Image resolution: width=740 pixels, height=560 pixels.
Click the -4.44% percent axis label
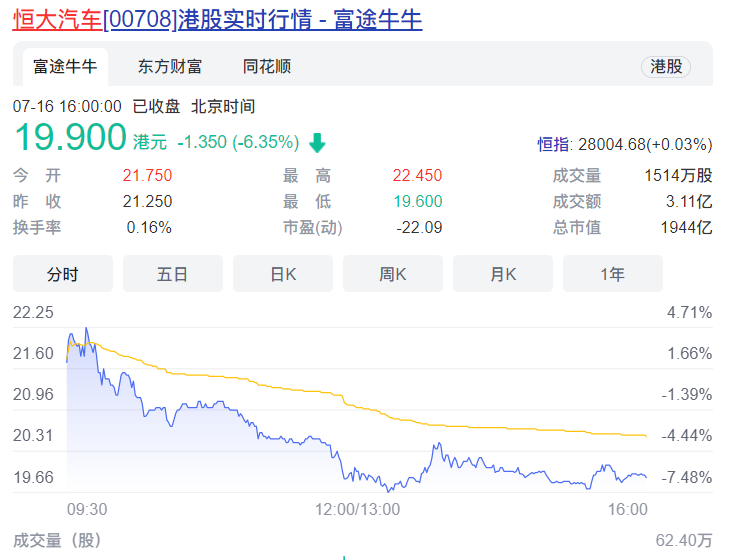click(x=686, y=435)
